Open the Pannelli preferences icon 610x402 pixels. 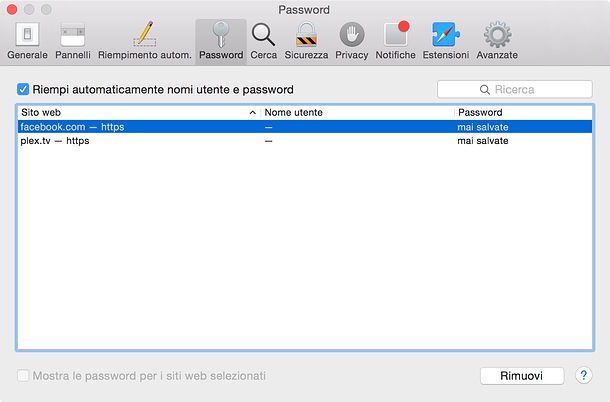coord(73,41)
